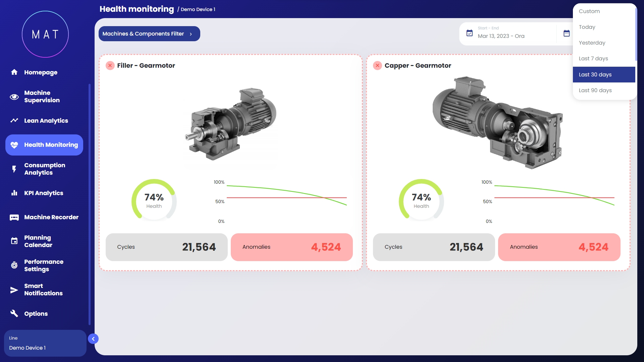Select Last 7 days option
Image resolution: width=644 pixels, height=362 pixels.
coord(593,59)
